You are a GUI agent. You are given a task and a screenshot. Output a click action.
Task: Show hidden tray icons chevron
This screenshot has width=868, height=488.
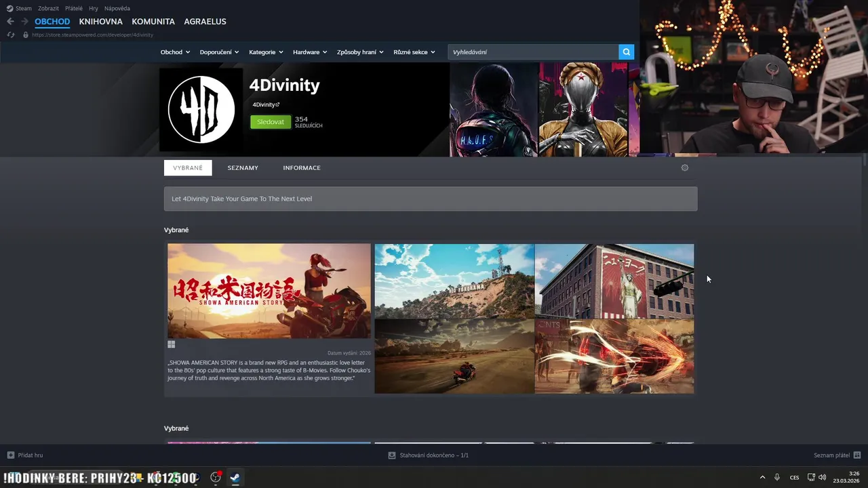click(x=762, y=477)
